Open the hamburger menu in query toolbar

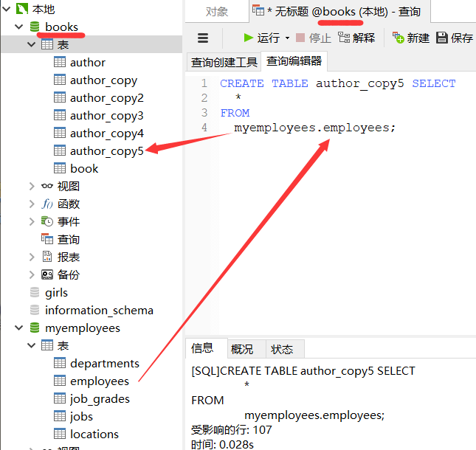[203, 38]
